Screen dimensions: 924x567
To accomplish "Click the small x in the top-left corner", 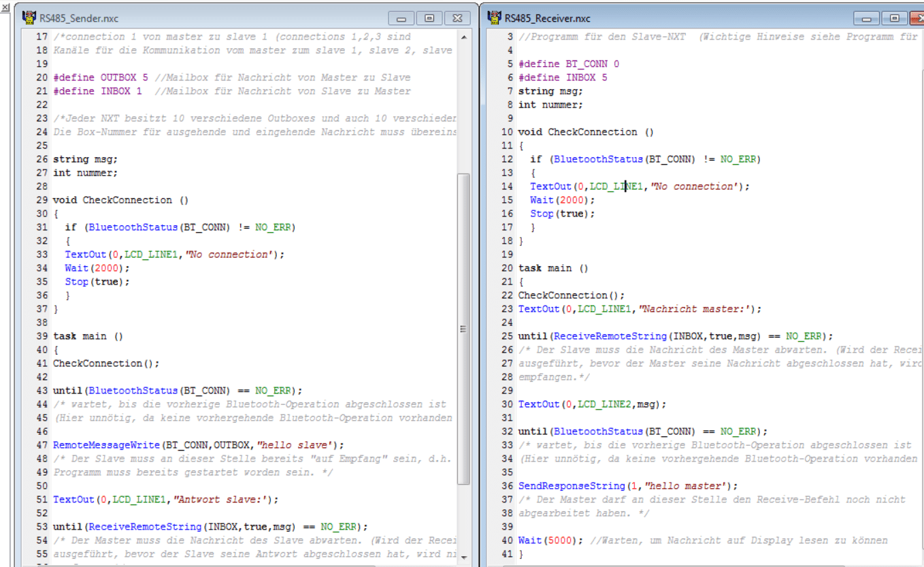I will (5, 7).
